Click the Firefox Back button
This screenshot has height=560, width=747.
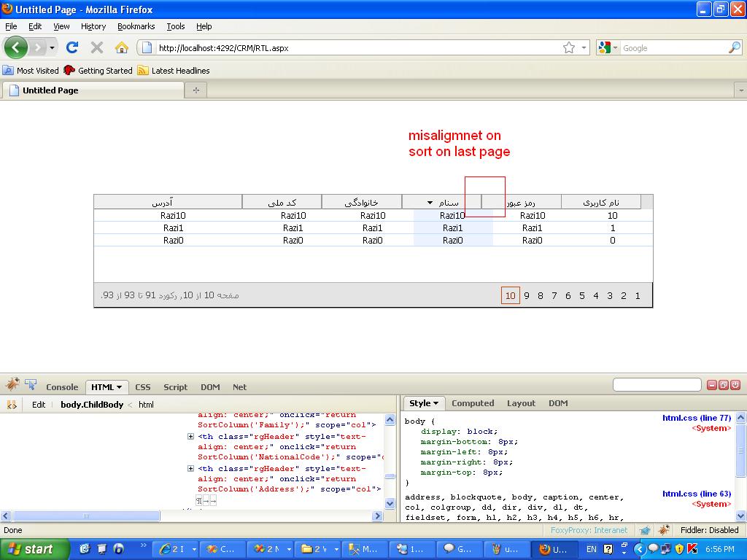(15, 47)
